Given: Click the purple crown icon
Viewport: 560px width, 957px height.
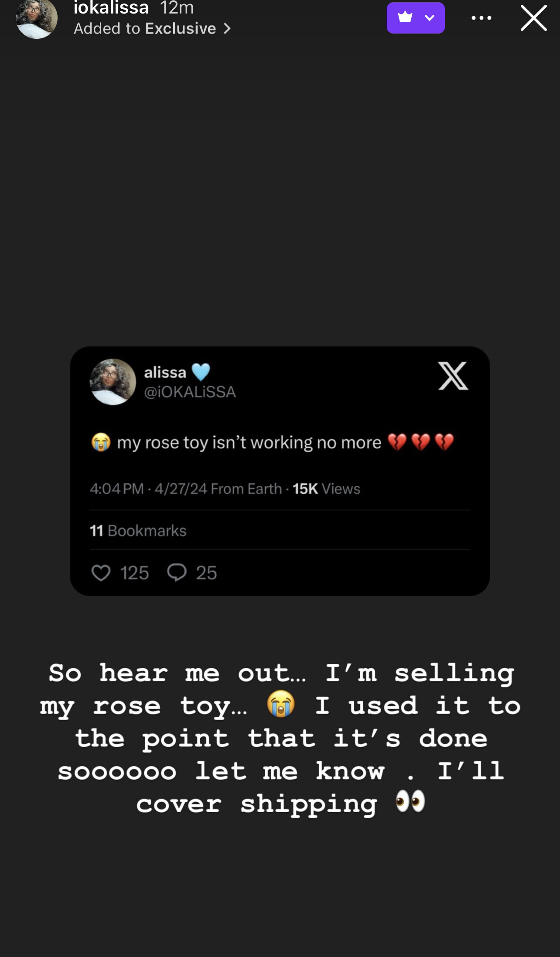Looking at the screenshot, I should [x=405, y=17].
